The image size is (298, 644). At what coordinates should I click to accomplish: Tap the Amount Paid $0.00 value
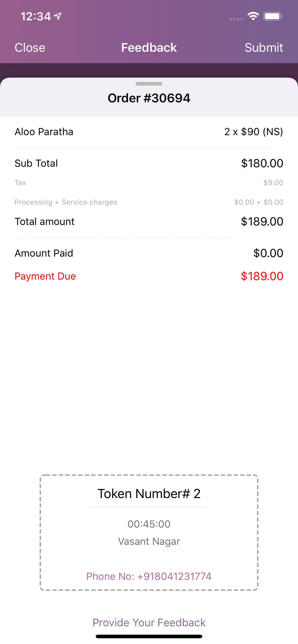tap(268, 253)
